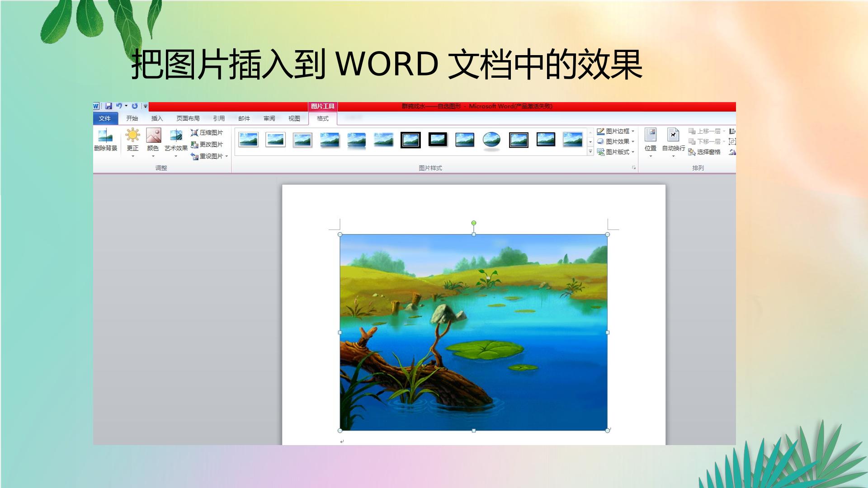The height and width of the screenshot is (488, 868).
Task: Click the green rotation handle above the picture
Action: tap(474, 223)
